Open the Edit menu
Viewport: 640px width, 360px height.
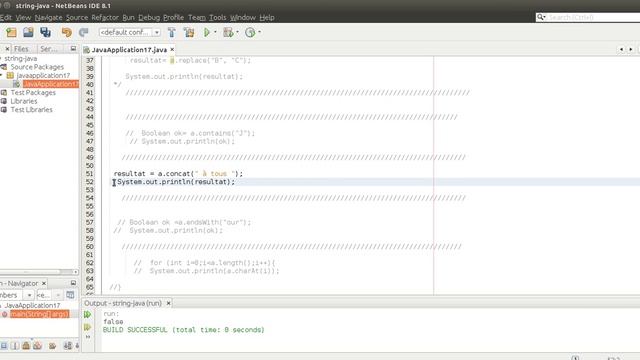point(6,17)
